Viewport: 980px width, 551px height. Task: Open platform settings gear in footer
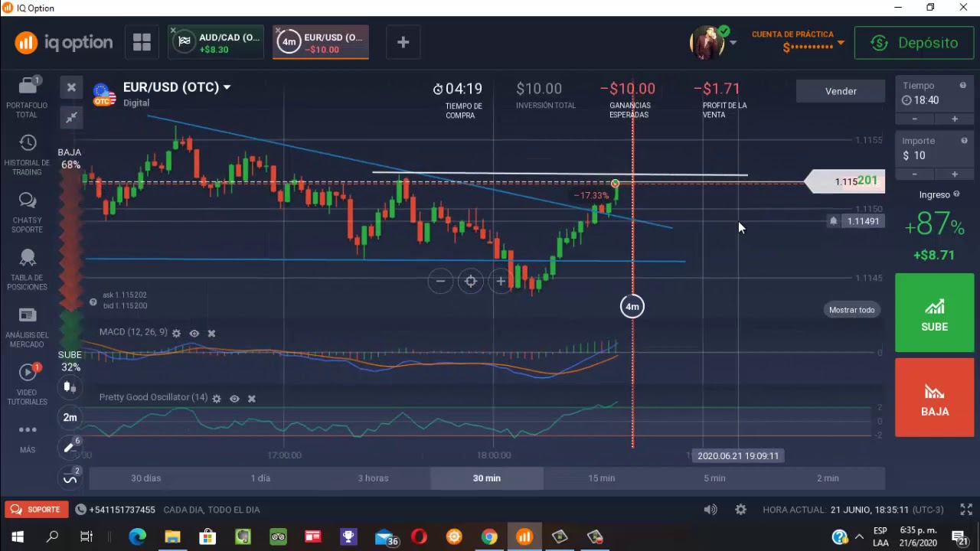tap(740, 510)
